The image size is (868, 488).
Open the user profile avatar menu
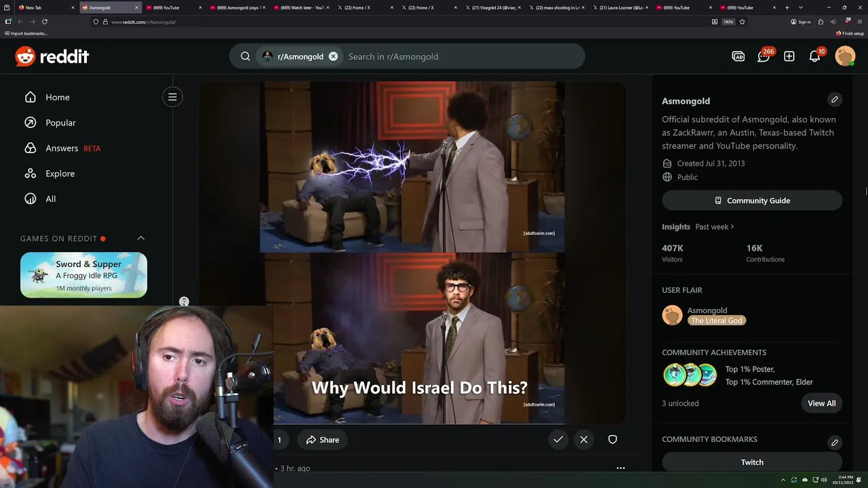point(845,56)
